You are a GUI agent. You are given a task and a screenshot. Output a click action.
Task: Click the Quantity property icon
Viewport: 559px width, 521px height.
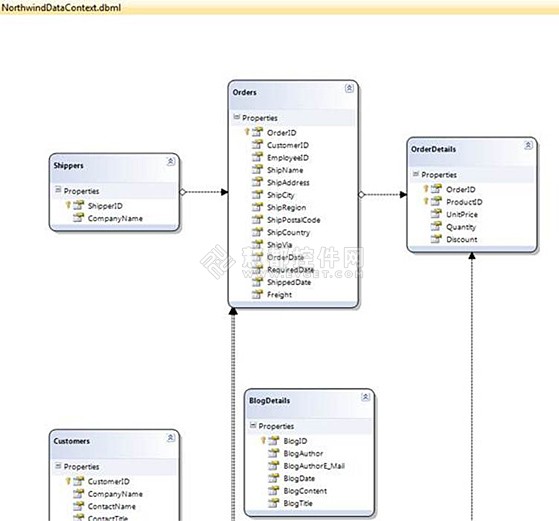tap(436, 226)
